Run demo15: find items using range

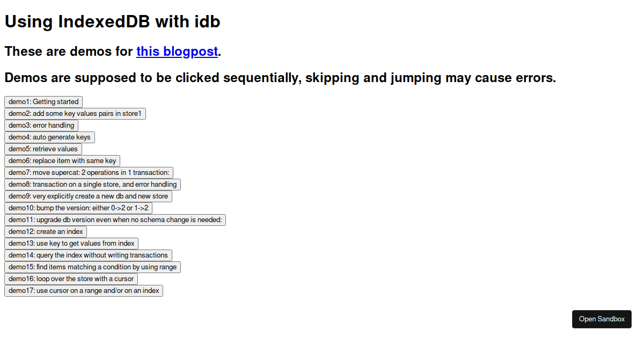92,267
